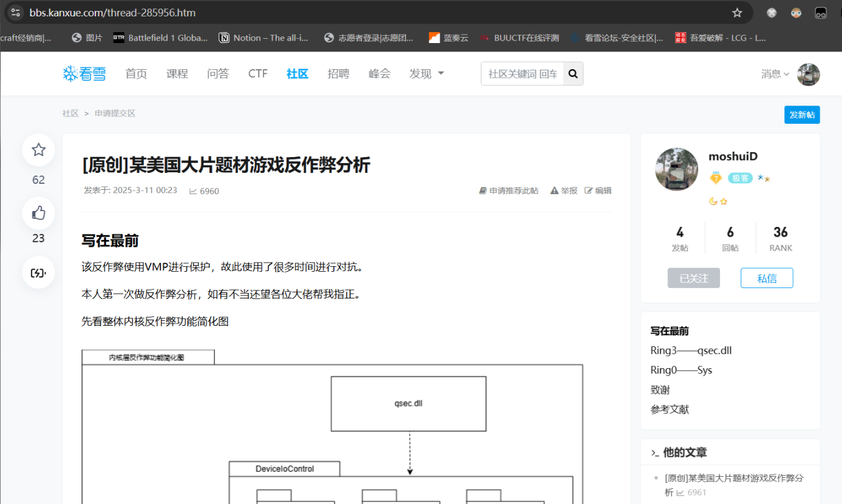Open the 峰会 nav item

pos(379,73)
